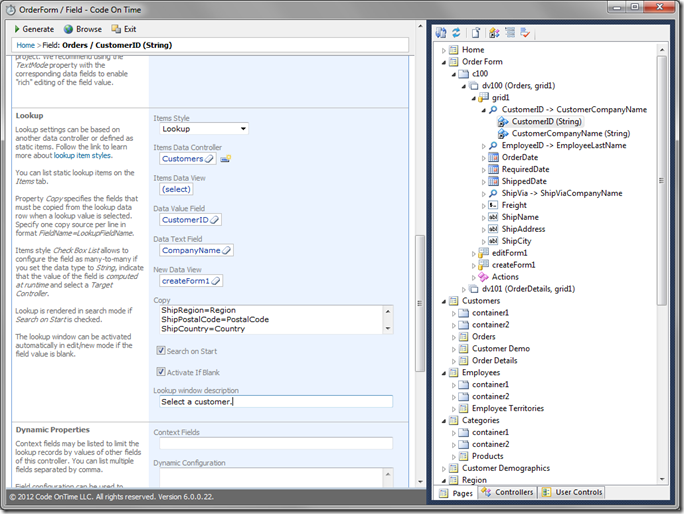Follow the lookup item styles link
This screenshot has height=514, width=684.
[82, 156]
